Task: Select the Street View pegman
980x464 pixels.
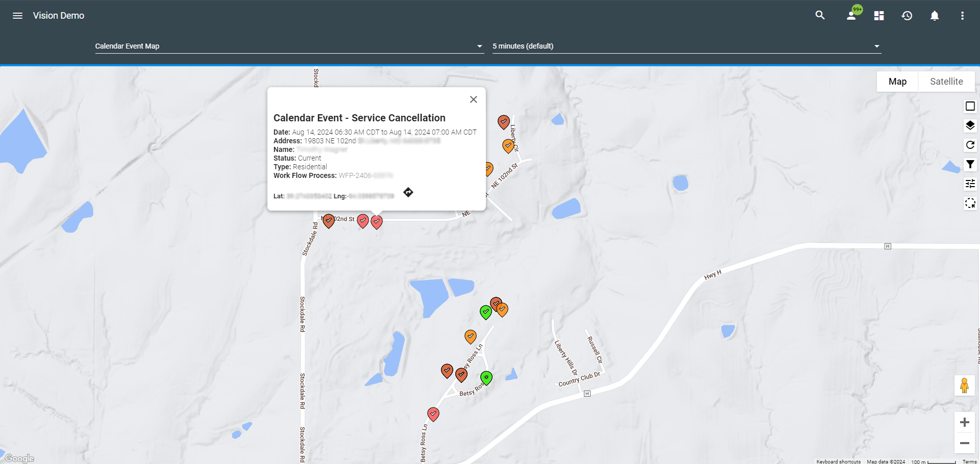Action: [964, 385]
